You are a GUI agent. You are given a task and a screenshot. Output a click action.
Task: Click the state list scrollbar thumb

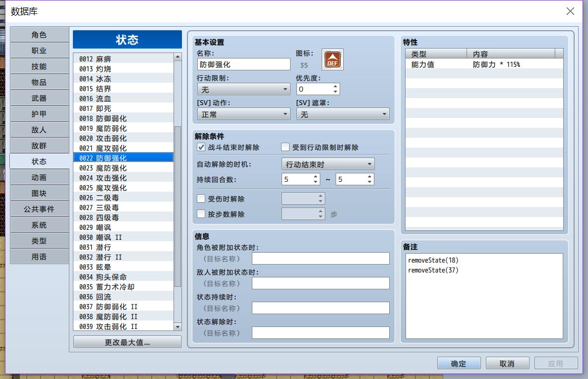[x=178, y=206]
